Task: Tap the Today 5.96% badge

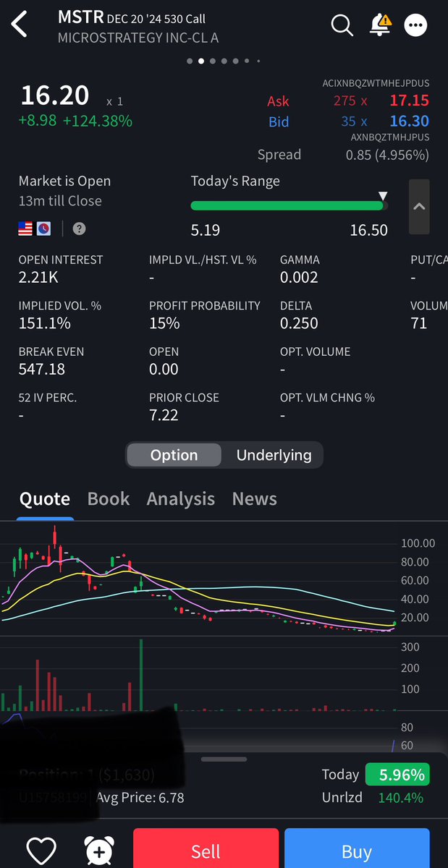Action: pyautogui.click(x=397, y=775)
